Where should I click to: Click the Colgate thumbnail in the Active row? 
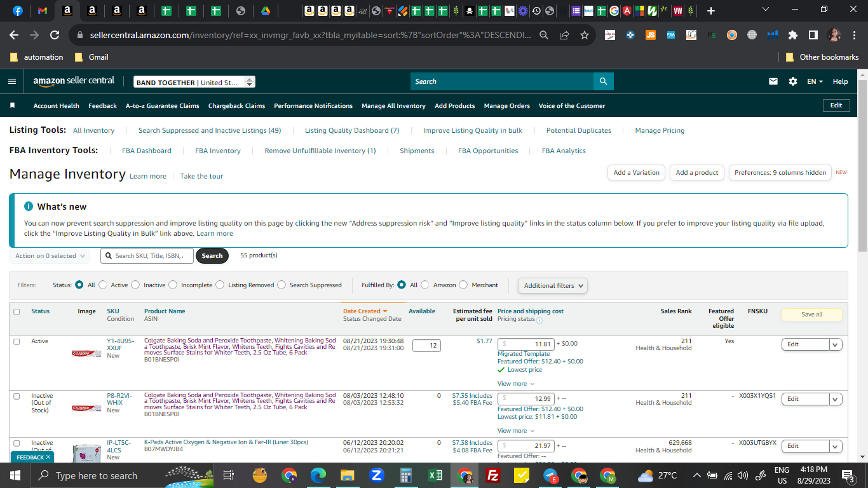86,353
